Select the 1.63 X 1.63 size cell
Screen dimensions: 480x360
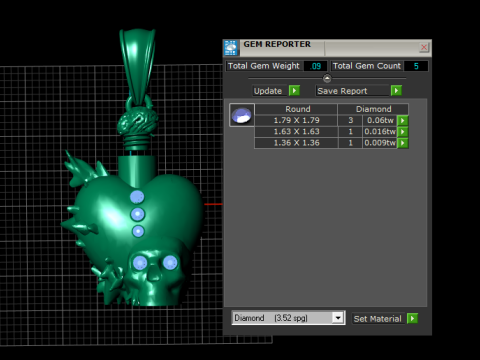click(x=296, y=132)
